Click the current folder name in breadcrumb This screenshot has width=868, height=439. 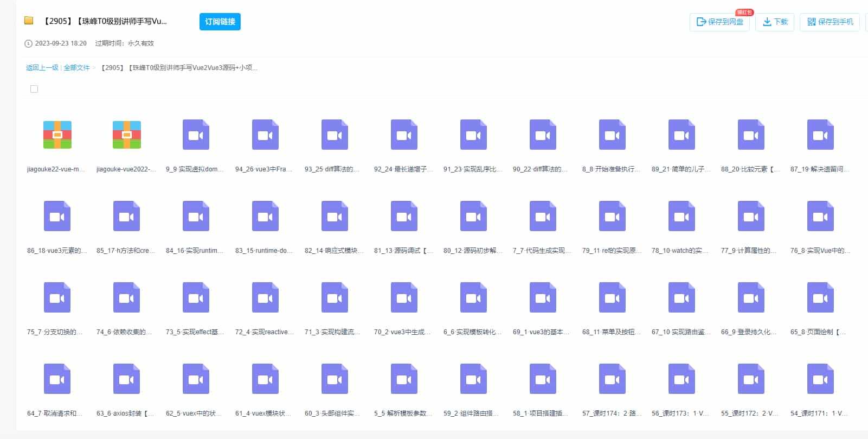179,68
